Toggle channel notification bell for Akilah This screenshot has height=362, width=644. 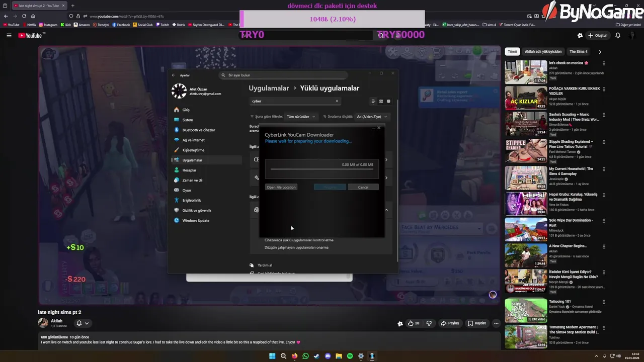82,323
